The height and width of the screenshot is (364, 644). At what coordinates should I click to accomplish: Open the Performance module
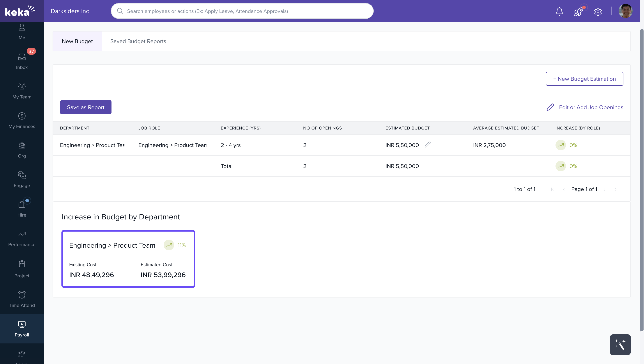[22, 238]
